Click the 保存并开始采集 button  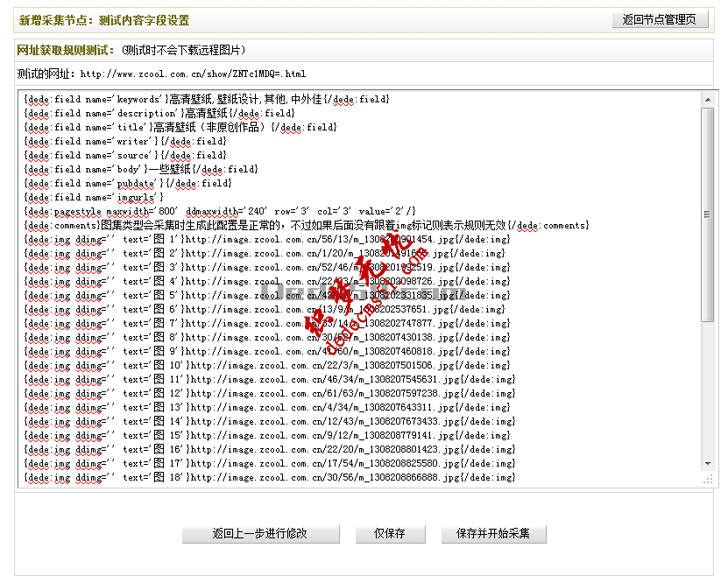pos(495,535)
